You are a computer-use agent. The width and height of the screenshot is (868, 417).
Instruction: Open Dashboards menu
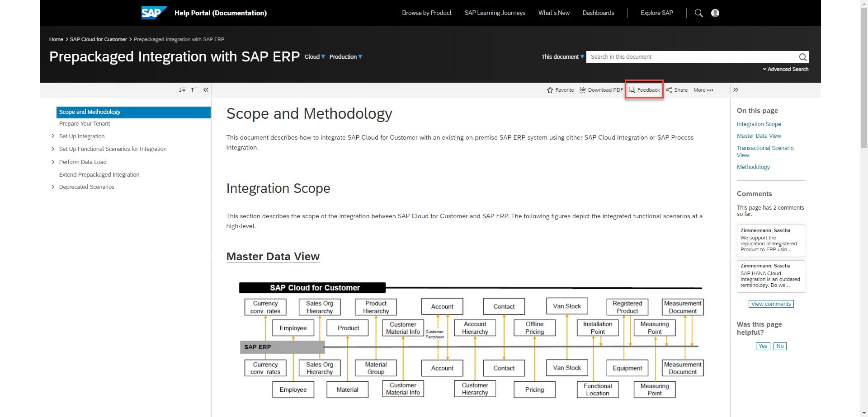click(x=598, y=13)
